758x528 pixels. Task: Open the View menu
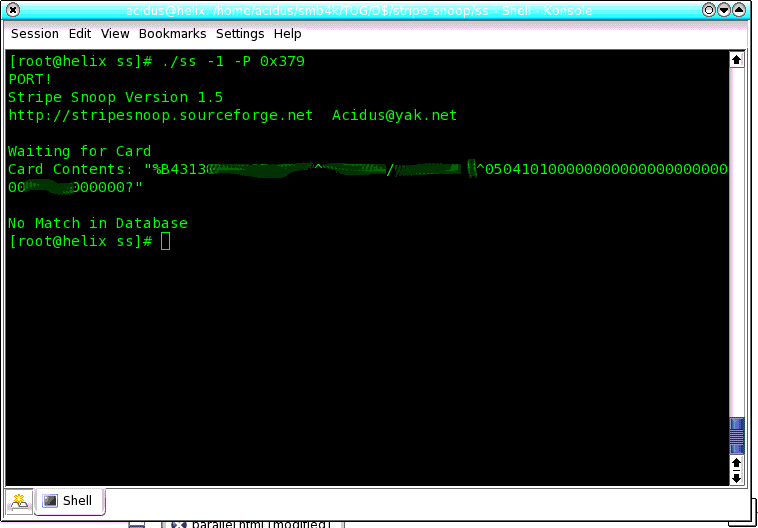(115, 33)
